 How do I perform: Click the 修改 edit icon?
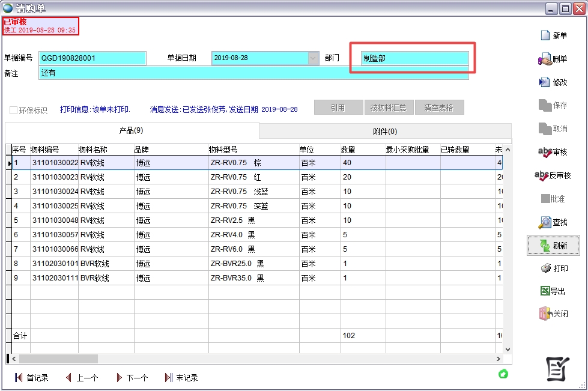pyautogui.click(x=545, y=82)
